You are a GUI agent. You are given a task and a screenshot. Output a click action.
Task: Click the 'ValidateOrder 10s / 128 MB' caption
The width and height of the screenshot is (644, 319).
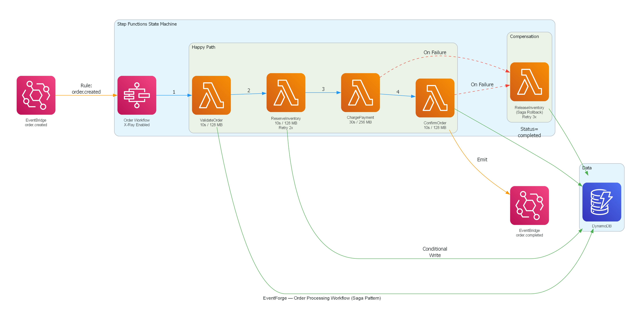211,123
